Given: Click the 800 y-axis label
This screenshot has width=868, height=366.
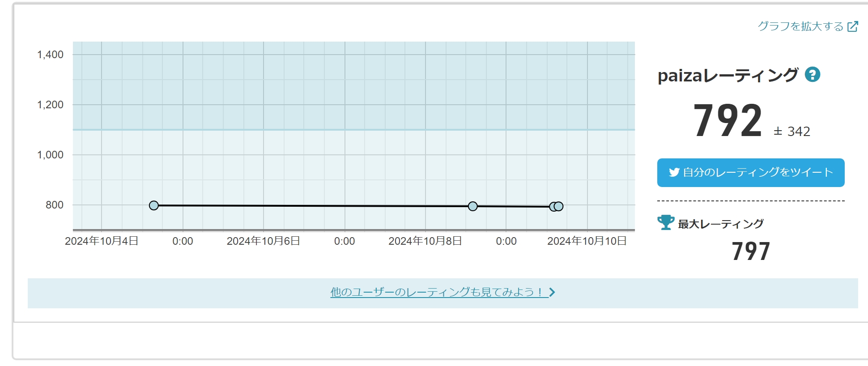Looking at the screenshot, I should coord(54,205).
